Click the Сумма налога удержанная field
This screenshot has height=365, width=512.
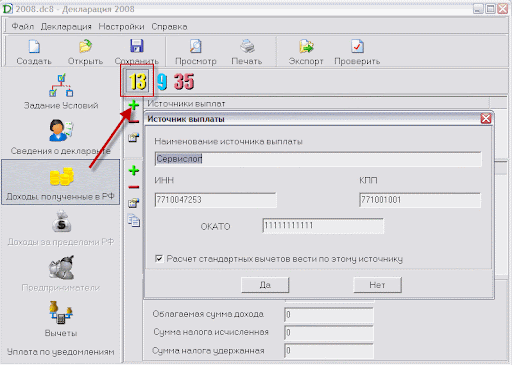coord(329,351)
